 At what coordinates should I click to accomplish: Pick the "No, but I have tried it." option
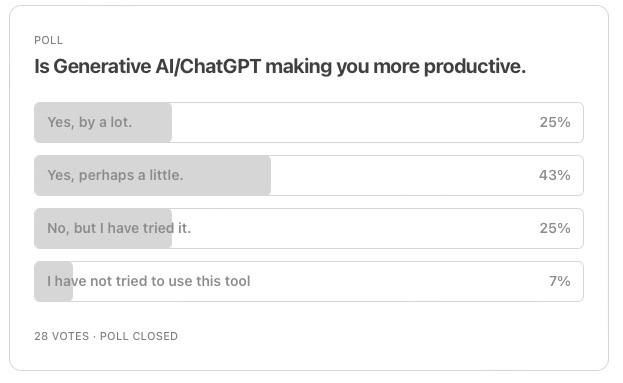[x=309, y=228]
